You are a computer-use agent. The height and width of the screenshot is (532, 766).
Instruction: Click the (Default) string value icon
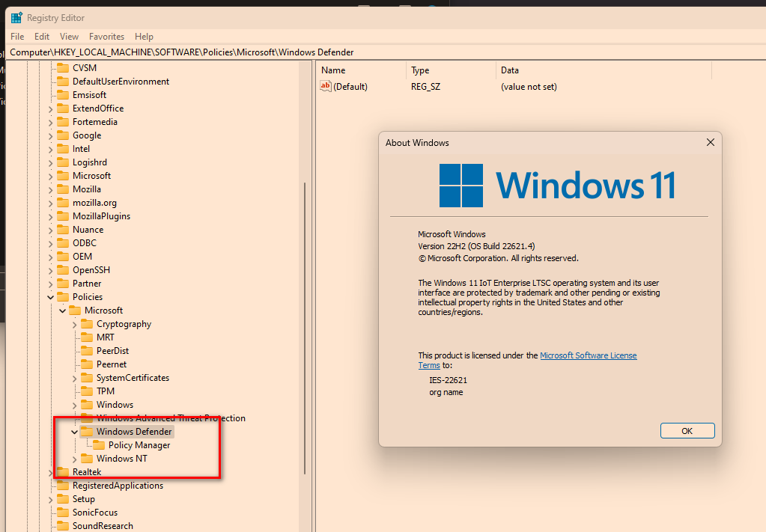326,86
